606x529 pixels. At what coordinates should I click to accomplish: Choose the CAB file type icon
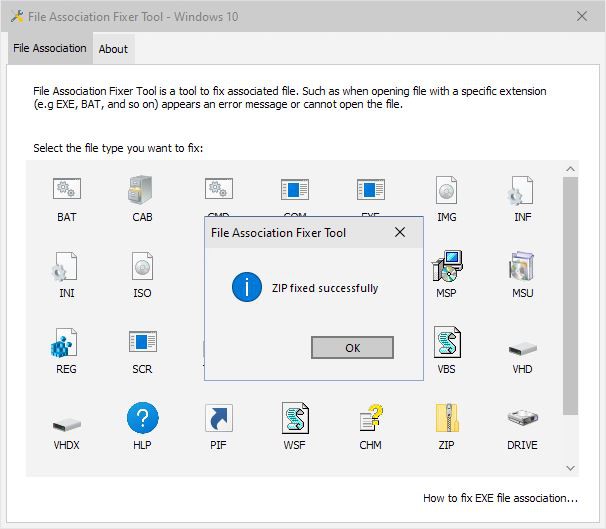click(141, 189)
